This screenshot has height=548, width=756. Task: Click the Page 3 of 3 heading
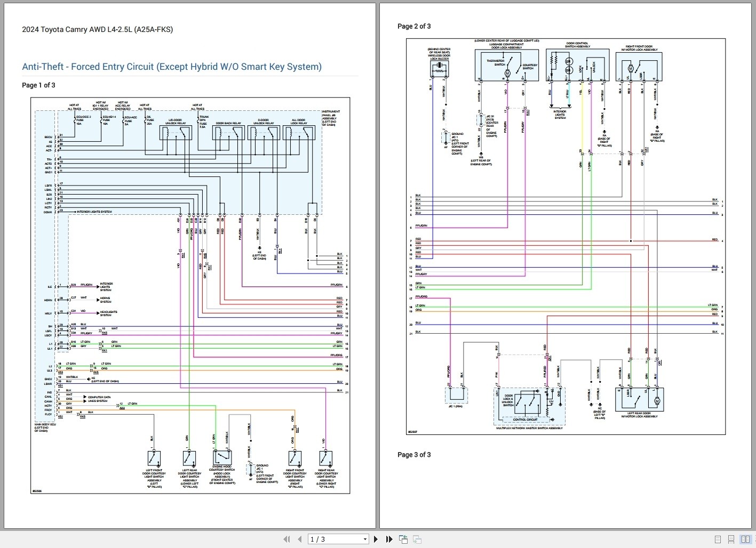414,454
